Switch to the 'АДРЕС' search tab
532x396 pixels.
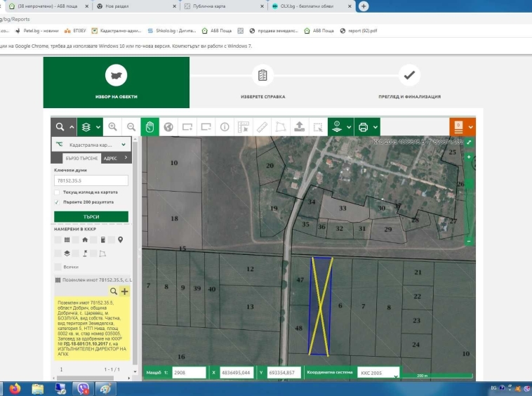coord(110,159)
